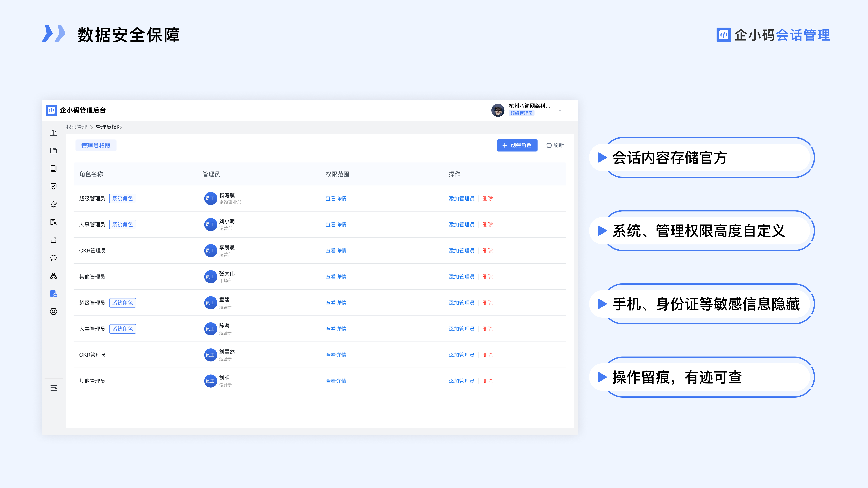View details for 刘明 row
Screen dimensions: 868x488
[x=336, y=381]
